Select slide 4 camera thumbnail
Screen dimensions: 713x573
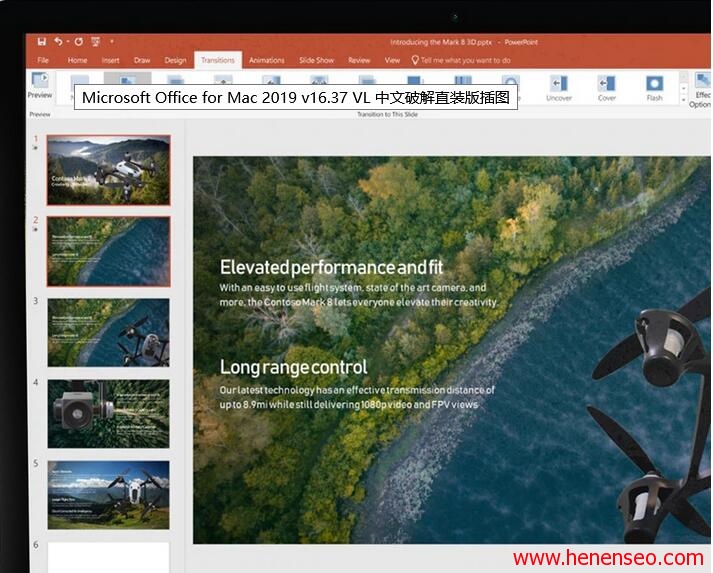pyautogui.click(x=109, y=414)
